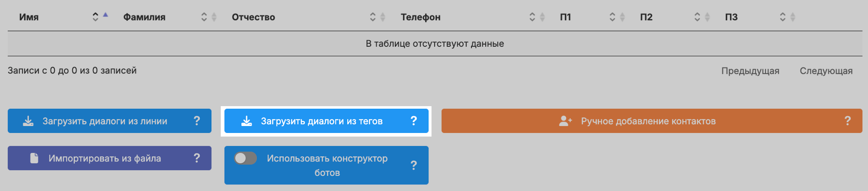This screenshot has width=868, height=191.
Task: Open help for 'Загрузить диалоги из тегов'
Action: 413,121
